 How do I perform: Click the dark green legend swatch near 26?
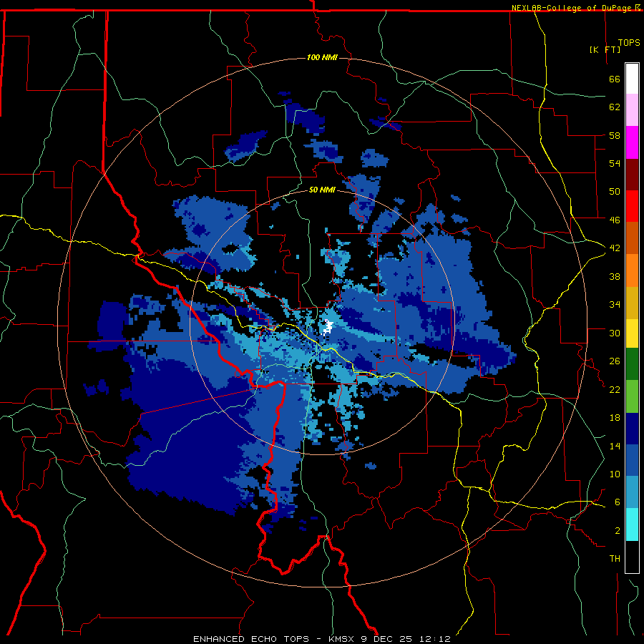[x=632, y=364]
